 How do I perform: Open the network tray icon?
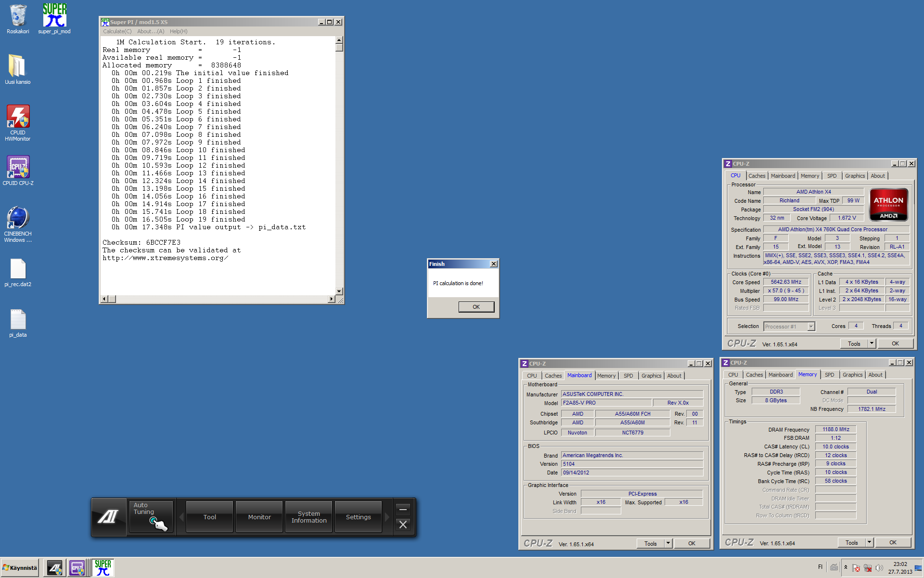tap(868, 568)
